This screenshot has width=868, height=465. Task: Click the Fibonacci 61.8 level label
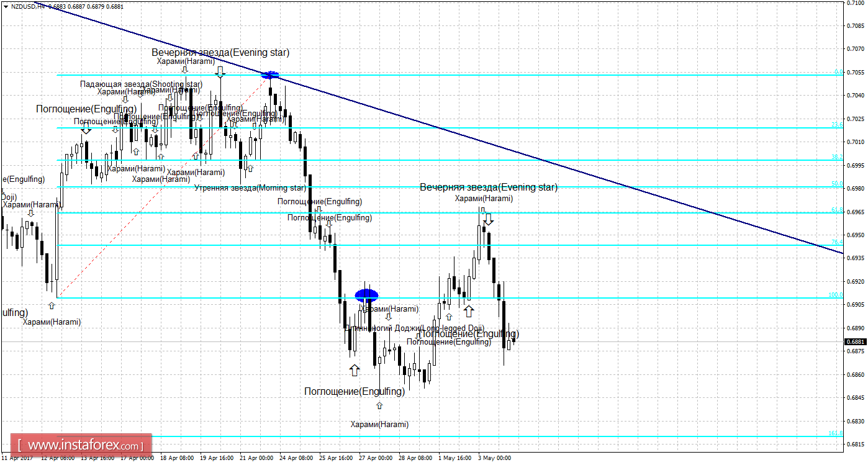837,210
